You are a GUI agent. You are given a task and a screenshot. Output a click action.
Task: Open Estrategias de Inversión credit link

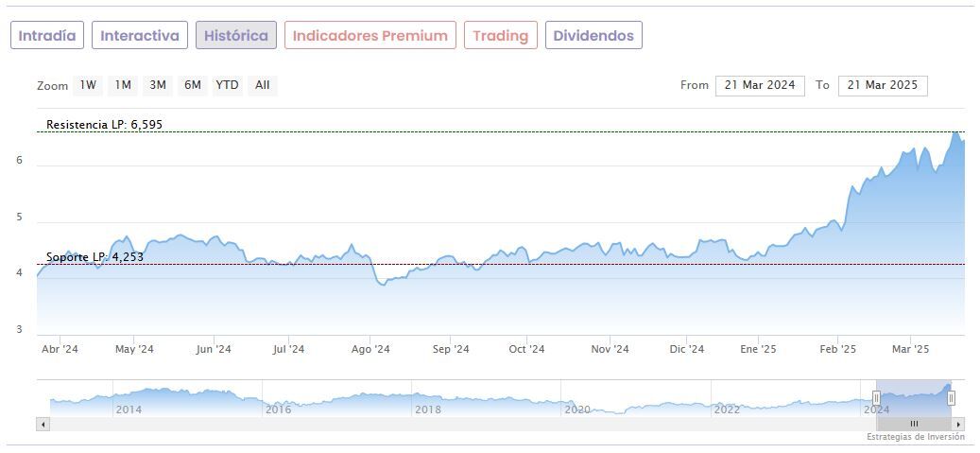(x=915, y=437)
